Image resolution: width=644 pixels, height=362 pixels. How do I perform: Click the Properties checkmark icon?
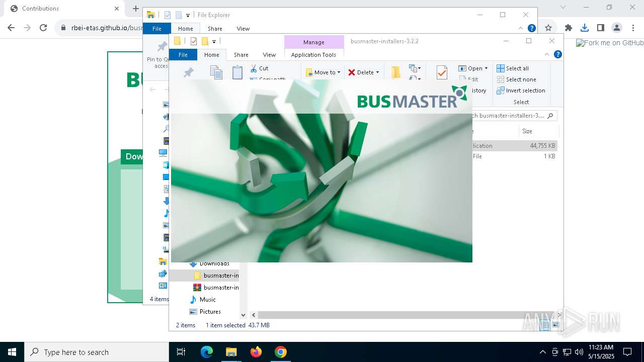[x=442, y=72]
